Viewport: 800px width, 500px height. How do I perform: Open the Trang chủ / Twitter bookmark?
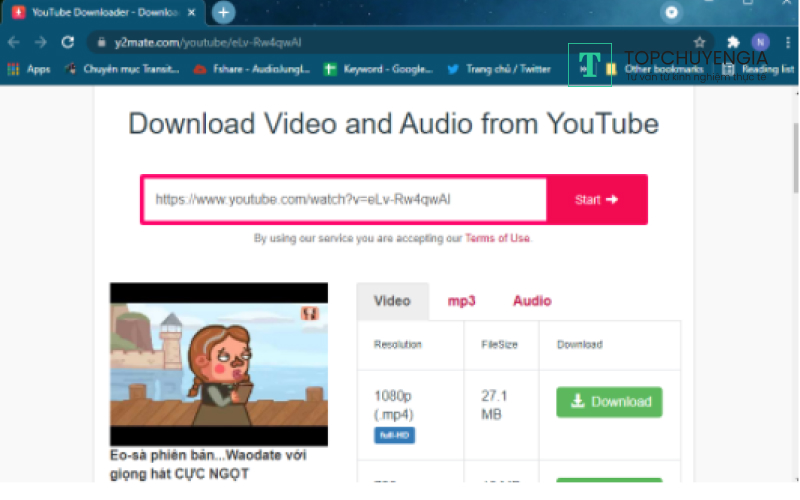(x=498, y=69)
